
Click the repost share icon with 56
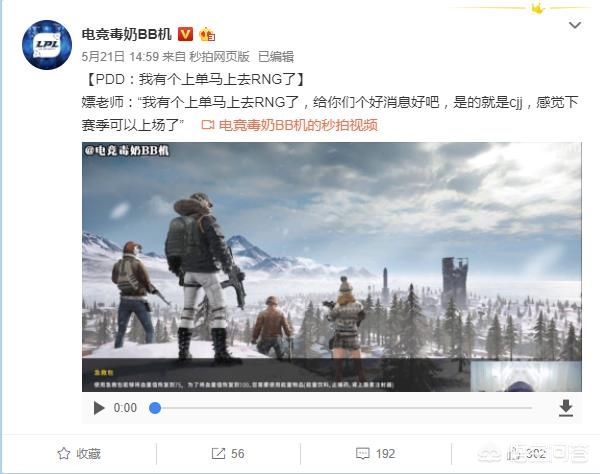[x=218, y=454]
